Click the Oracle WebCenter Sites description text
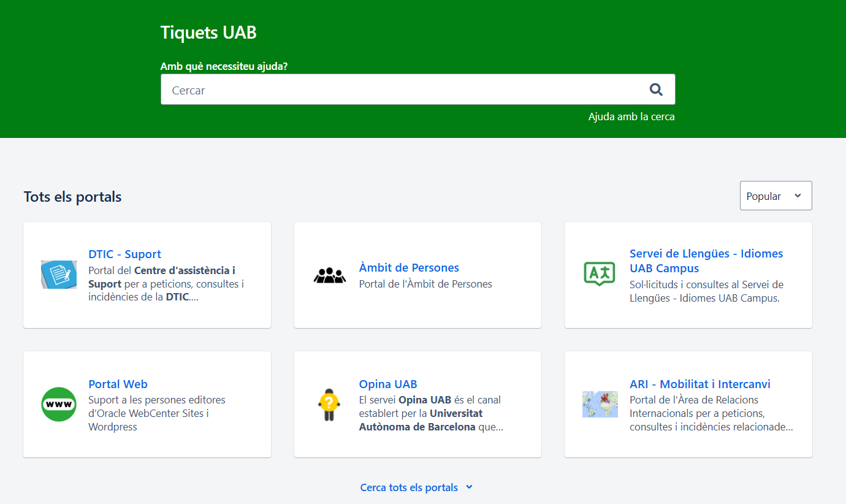The width and height of the screenshot is (846, 504). (157, 413)
